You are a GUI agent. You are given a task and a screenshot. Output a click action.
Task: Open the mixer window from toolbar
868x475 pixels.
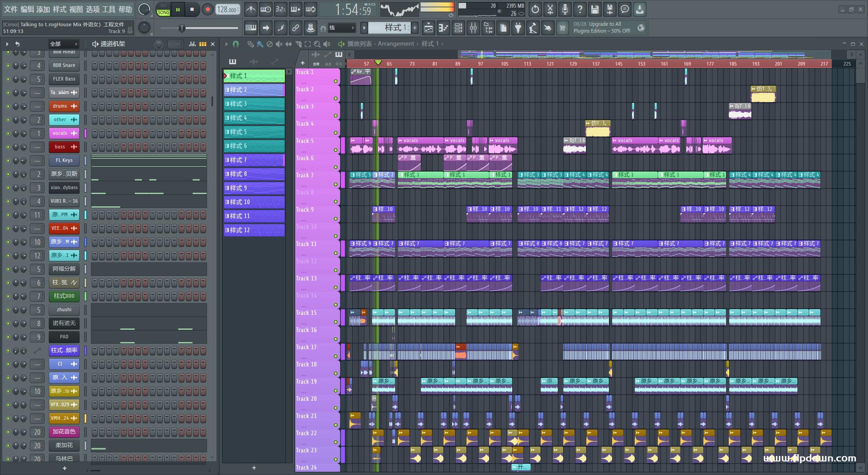pyautogui.click(x=473, y=28)
